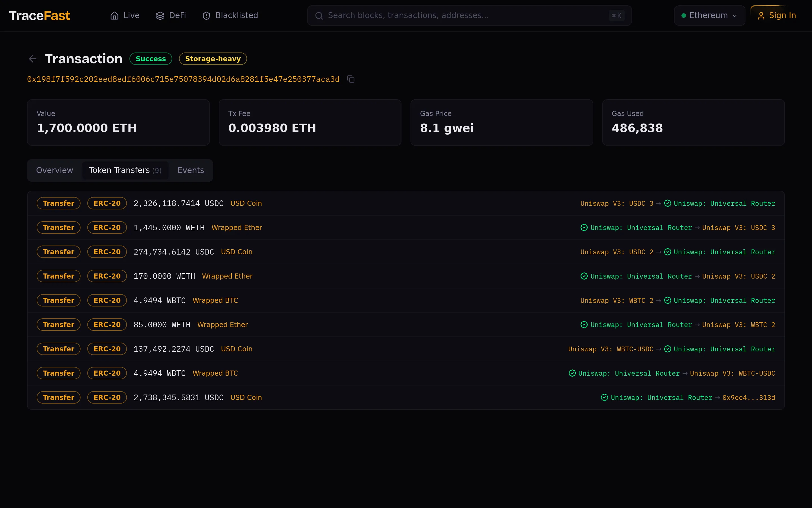This screenshot has height=508, width=812.
Task: Open Universal Router recipient in 2,326,118.7414 USDC row
Action: [x=724, y=203]
